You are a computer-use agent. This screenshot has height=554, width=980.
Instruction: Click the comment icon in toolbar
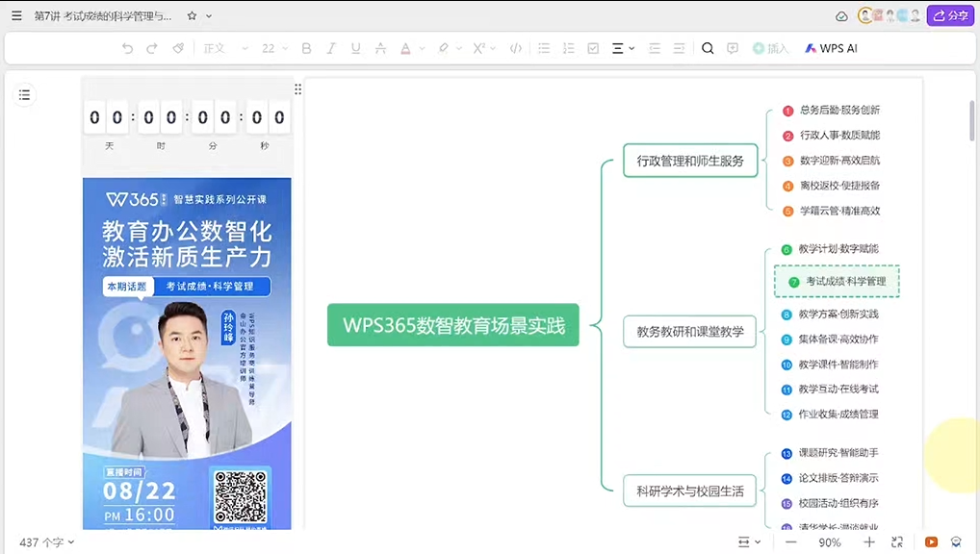(733, 48)
